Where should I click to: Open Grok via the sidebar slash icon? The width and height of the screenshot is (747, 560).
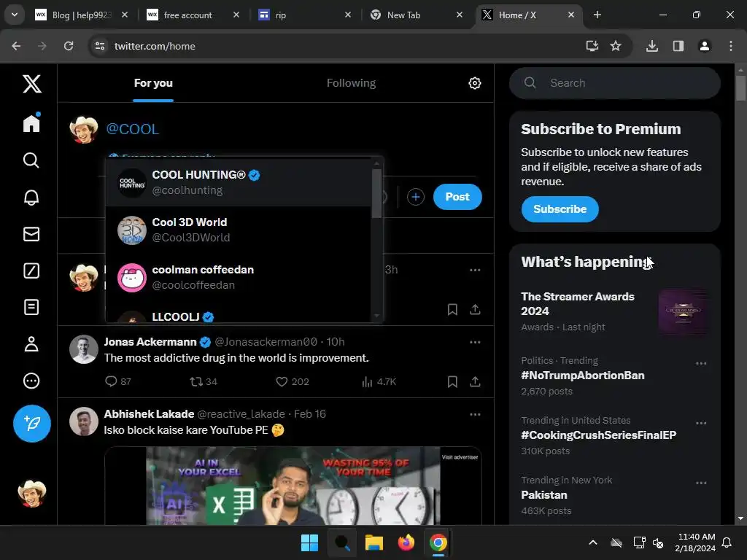pos(31,271)
